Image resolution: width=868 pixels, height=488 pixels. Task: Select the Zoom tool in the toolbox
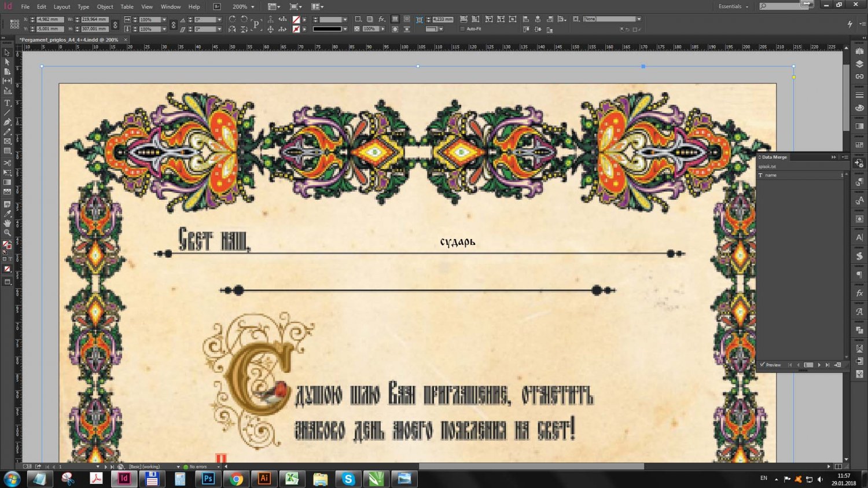(8, 233)
